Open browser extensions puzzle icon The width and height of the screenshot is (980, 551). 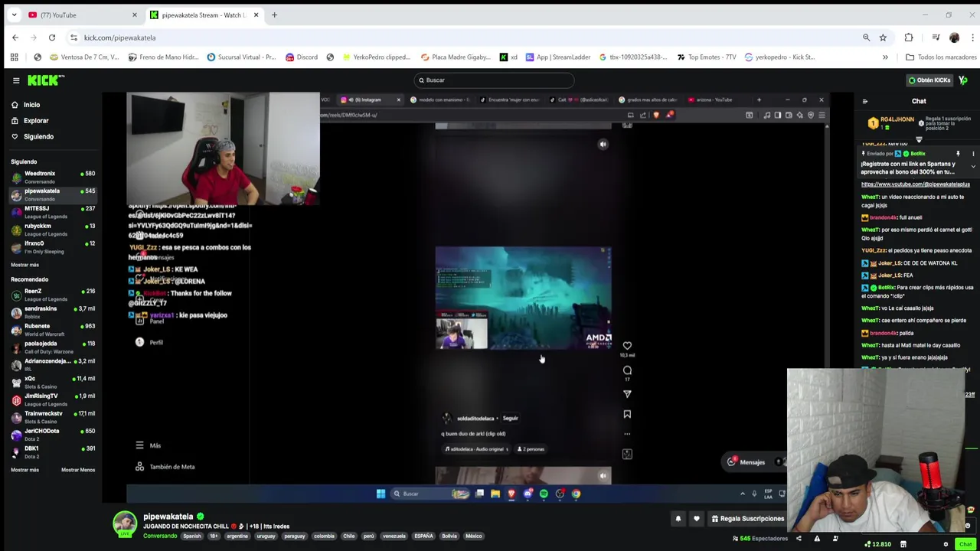(x=909, y=37)
